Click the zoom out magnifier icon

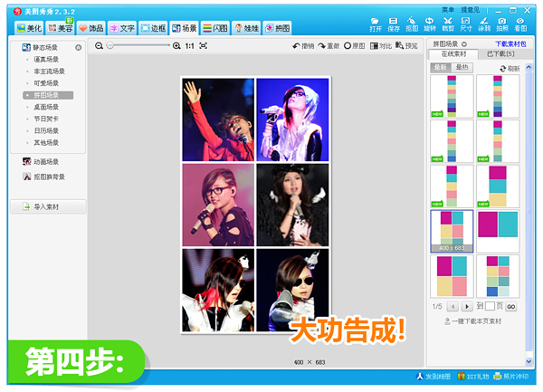[100, 45]
